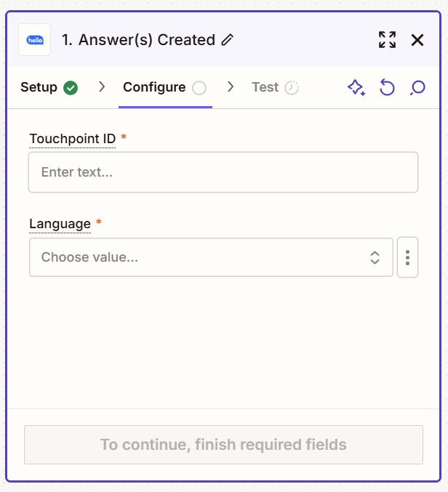
Task: Click the 'To continue, finish required fields' button
Action: (223, 445)
